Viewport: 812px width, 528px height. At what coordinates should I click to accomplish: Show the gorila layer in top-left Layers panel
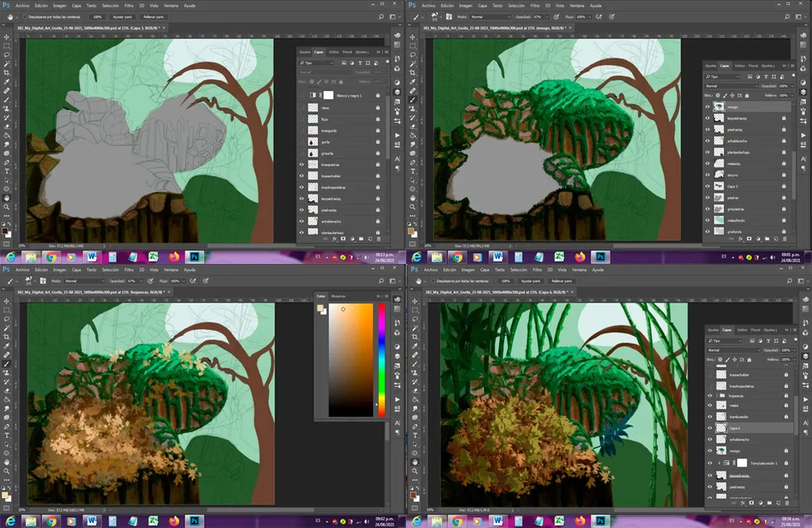click(x=302, y=142)
